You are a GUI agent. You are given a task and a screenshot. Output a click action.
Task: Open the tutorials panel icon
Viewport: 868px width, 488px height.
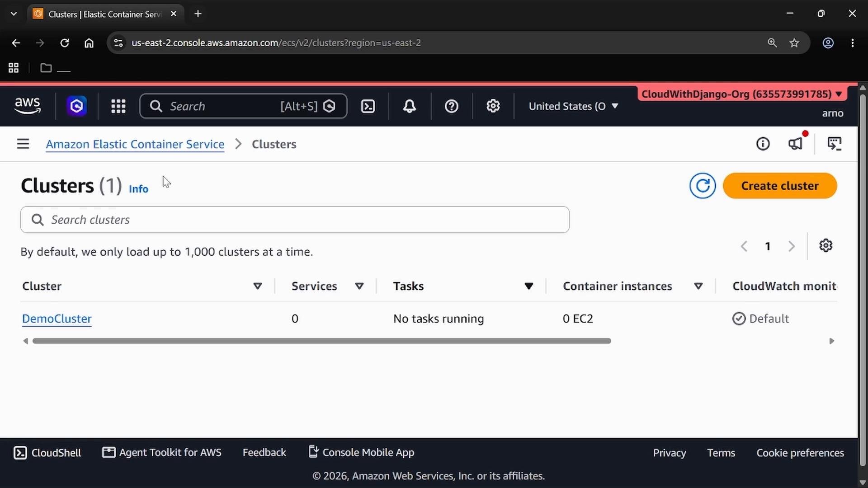click(x=835, y=144)
